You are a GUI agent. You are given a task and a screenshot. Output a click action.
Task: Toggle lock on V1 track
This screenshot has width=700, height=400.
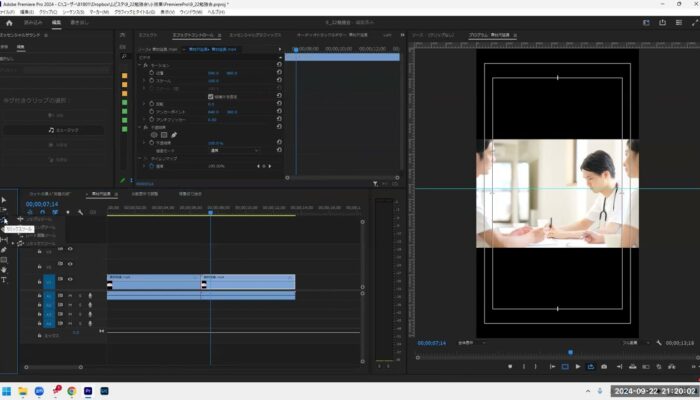point(40,282)
